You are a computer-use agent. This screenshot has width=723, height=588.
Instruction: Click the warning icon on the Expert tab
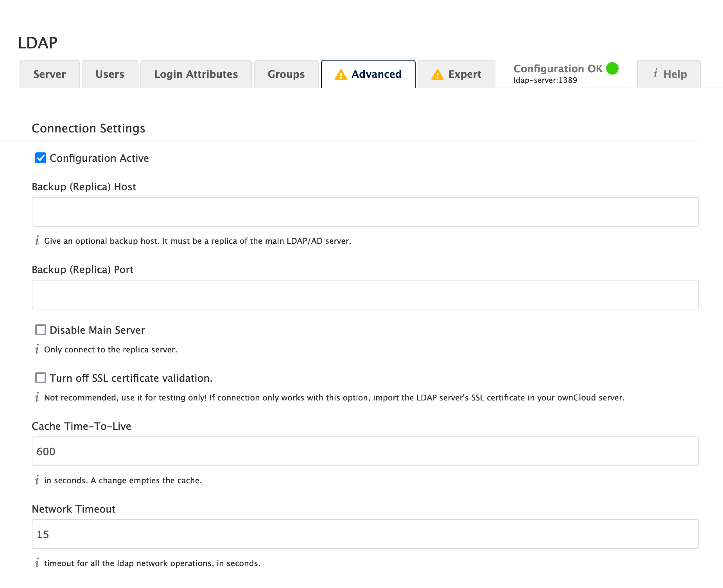pyautogui.click(x=437, y=74)
